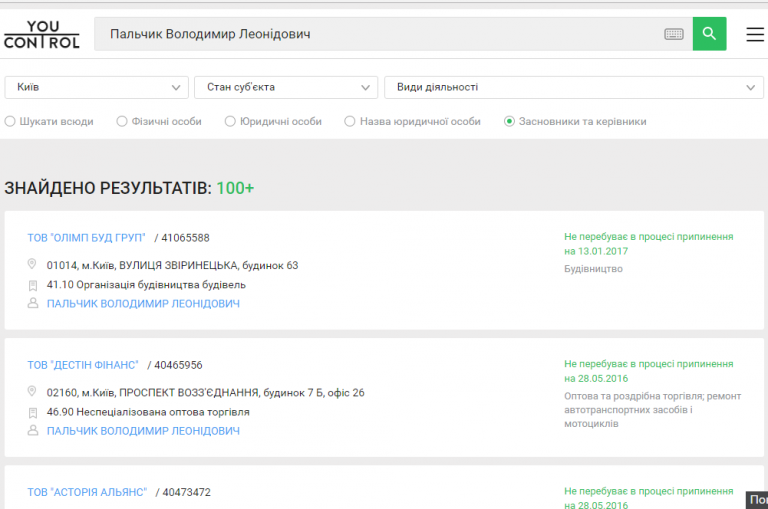Image resolution: width=768 pixels, height=509 pixels.
Task: Expand the 'Київ' region dropdown
Action: [96, 88]
